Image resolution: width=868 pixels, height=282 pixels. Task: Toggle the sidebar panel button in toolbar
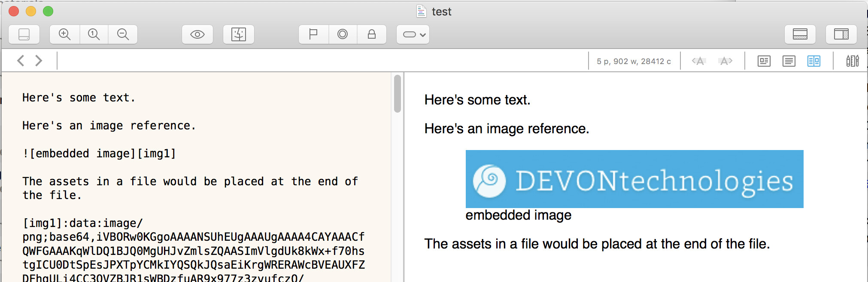24,34
